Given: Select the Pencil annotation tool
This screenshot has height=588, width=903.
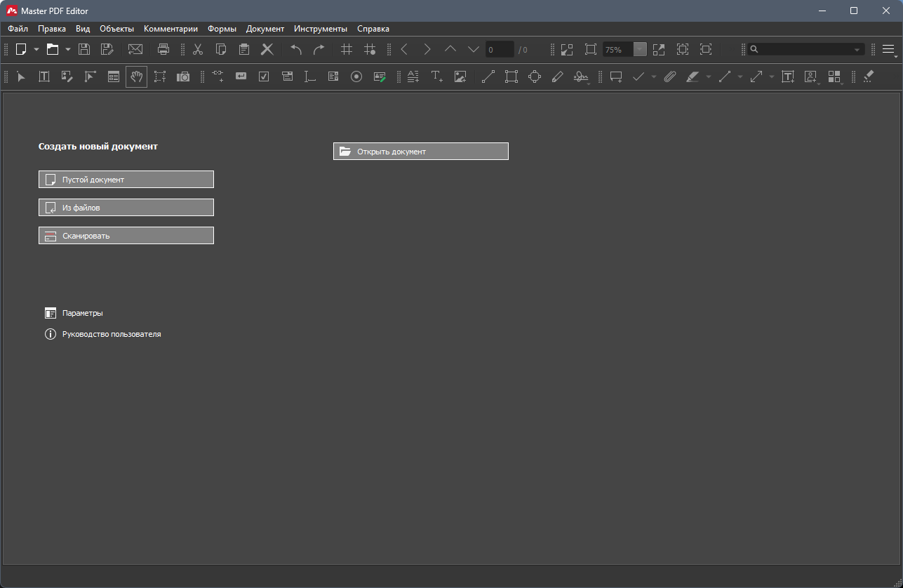Looking at the screenshot, I should pyautogui.click(x=558, y=76).
